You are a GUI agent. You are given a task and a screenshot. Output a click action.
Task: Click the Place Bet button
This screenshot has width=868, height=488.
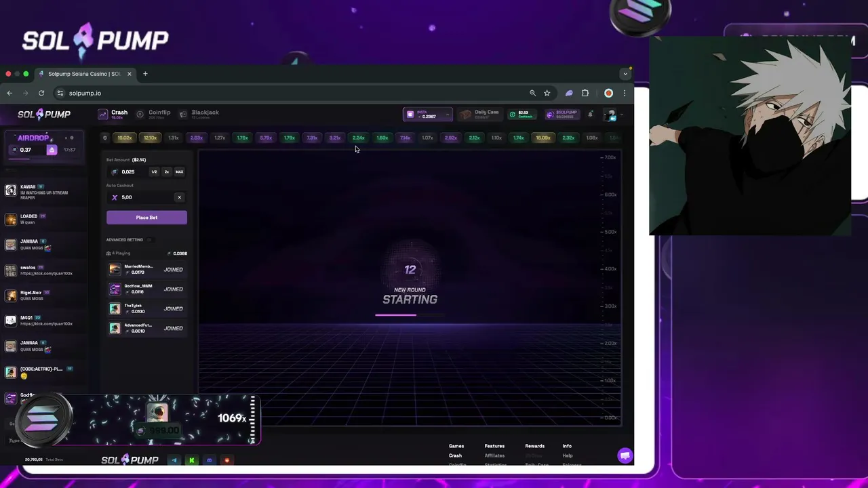[146, 218]
